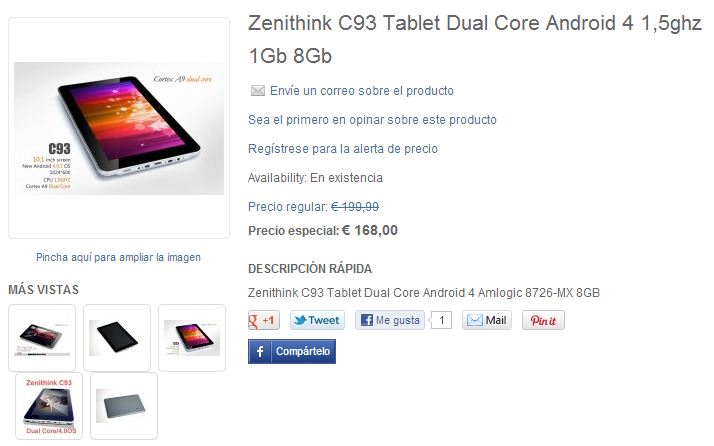Click the Facebook like count box
The width and height of the screenshot is (714, 446).
[441, 320]
